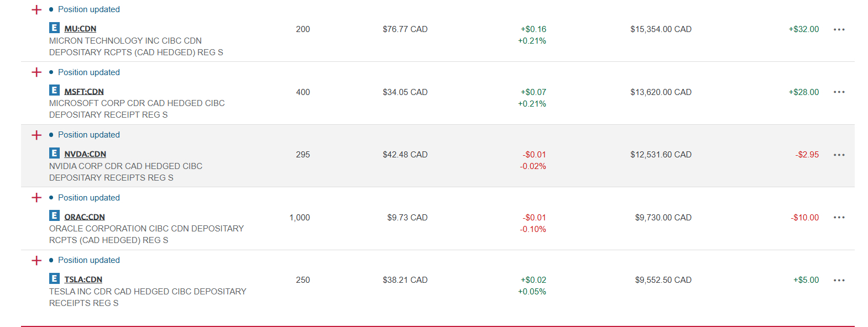This screenshot has width=868, height=327.
Task: Expand the NVDA:CDN row plus icon
Action: [36, 135]
